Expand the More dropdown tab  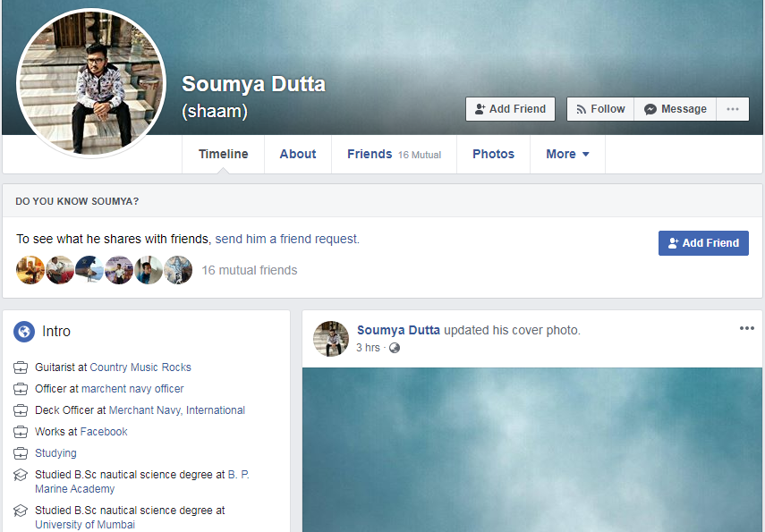click(567, 154)
